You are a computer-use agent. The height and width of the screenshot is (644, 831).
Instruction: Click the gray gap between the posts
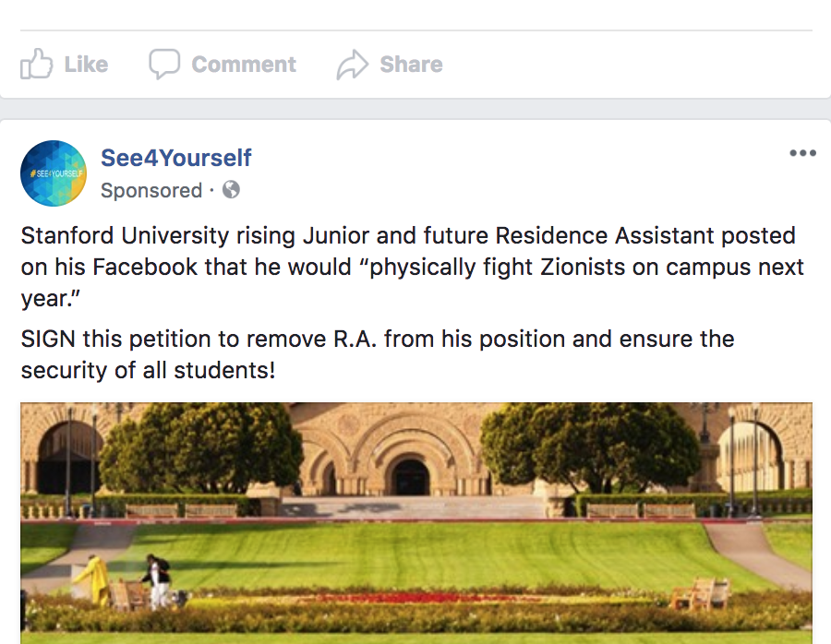tap(415, 109)
